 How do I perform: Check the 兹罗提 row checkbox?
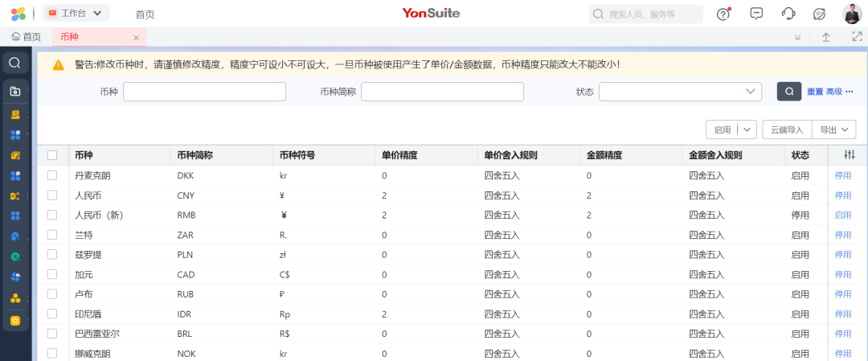[x=52, y=255]
